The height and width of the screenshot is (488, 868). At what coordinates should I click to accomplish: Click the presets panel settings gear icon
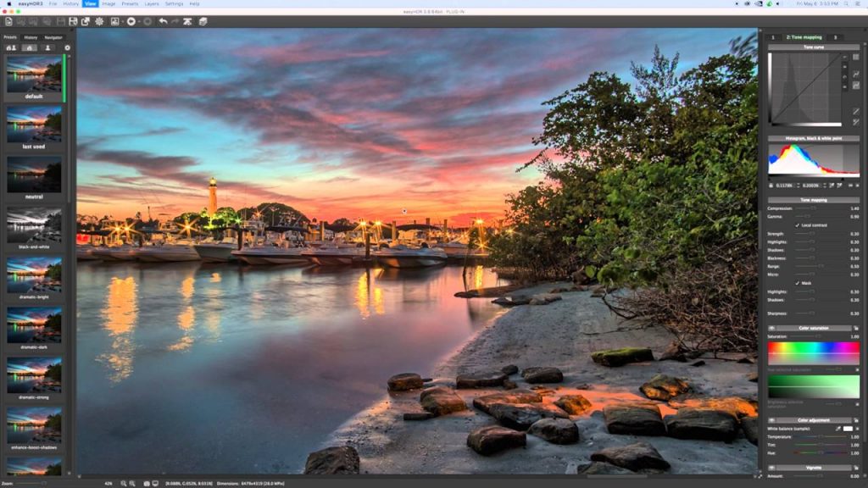[67, 47]
